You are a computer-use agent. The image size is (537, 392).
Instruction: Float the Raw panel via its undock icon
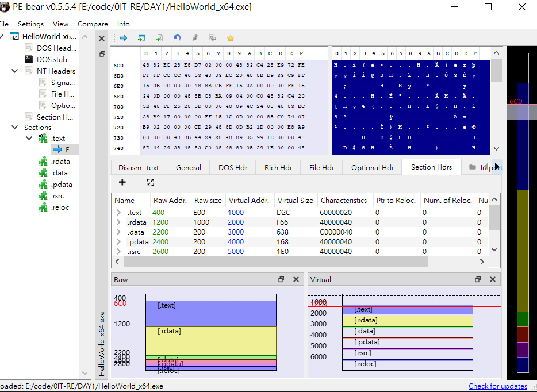click(281, 279)
